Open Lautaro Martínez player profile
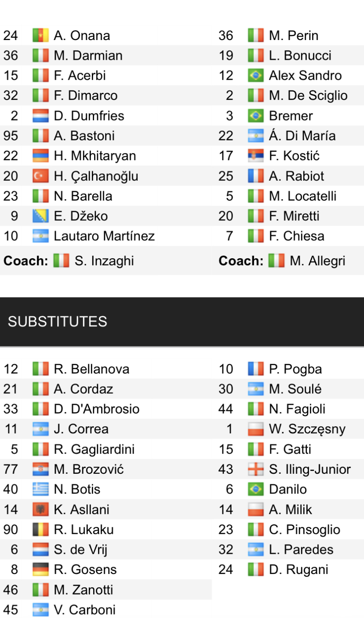The height and width of the screenshot is (618, 364). click(x=104, y=236)
